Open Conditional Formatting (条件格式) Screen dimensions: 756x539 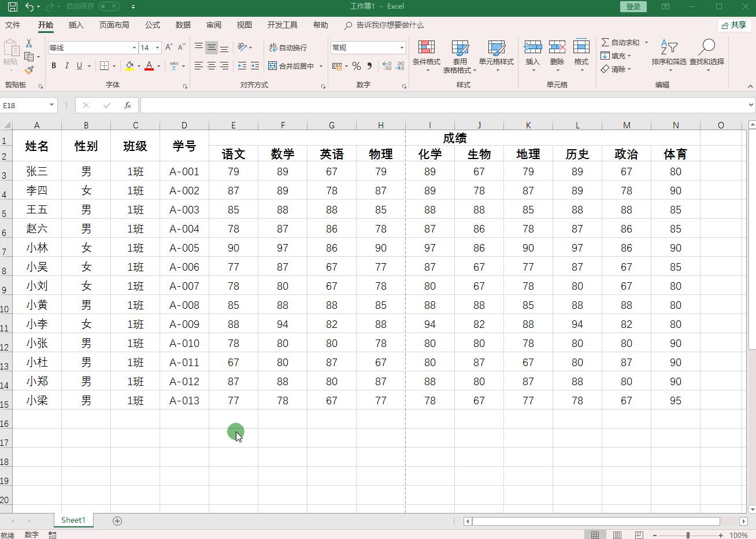427,56
